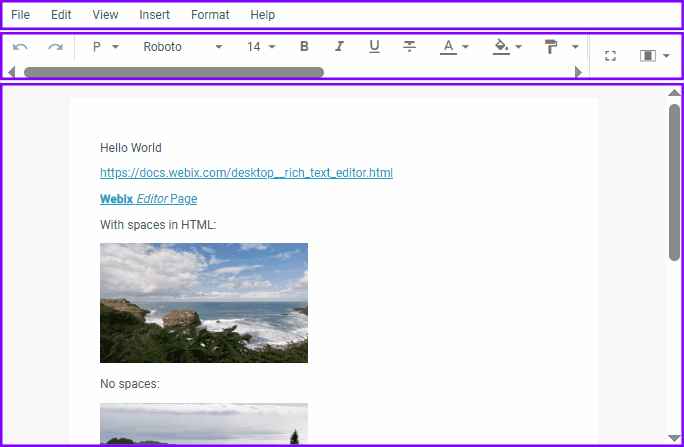Viewport: 684px width, 447px height.
Task: Expand the paragraph style dropdown
Action: (x=105, y=47)
